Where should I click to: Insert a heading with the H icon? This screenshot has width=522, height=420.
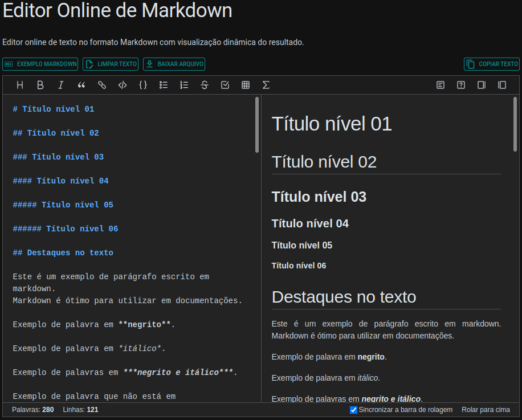point(20,84)
